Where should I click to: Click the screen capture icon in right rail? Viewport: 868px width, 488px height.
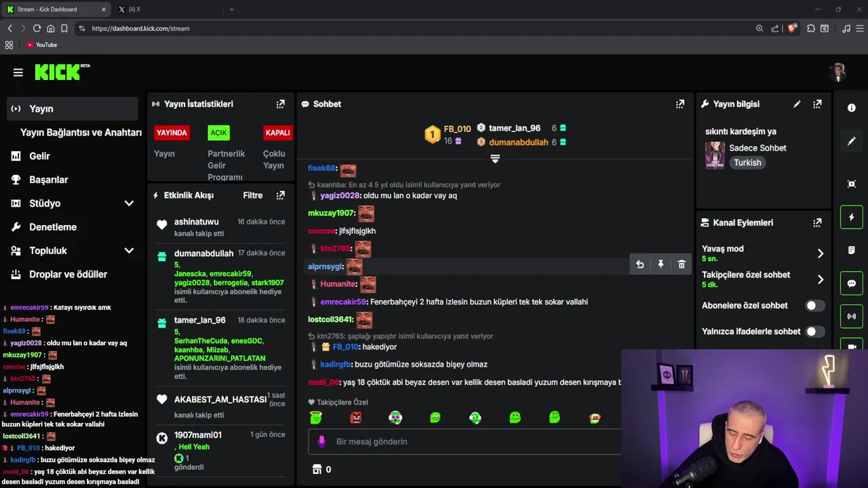click(852, 184)
